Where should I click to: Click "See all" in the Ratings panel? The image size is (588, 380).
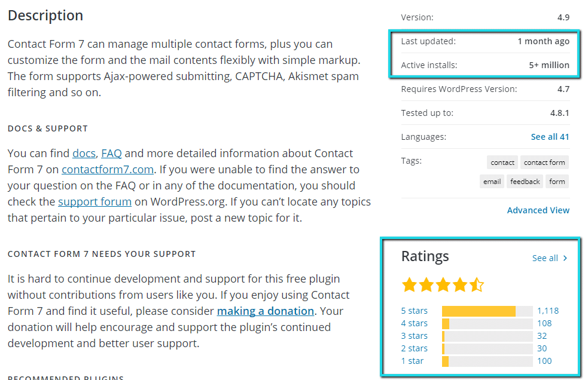coord(546,258)
